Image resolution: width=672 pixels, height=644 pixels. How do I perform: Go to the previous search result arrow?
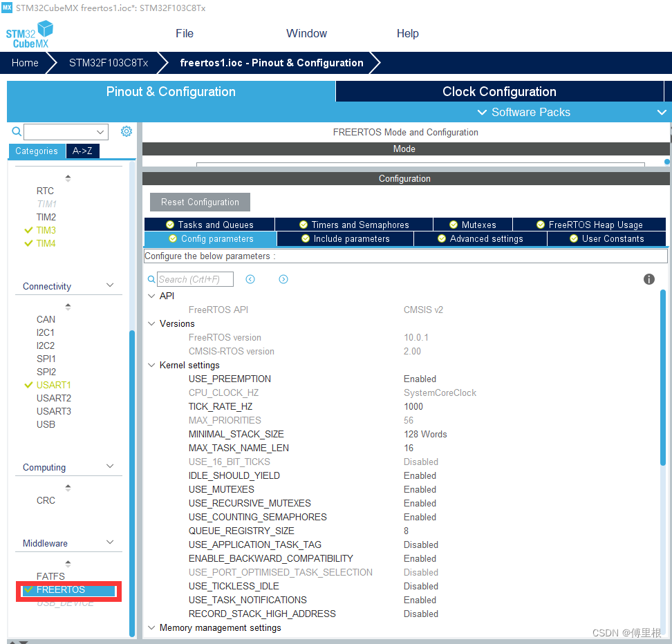coord(250,279)
